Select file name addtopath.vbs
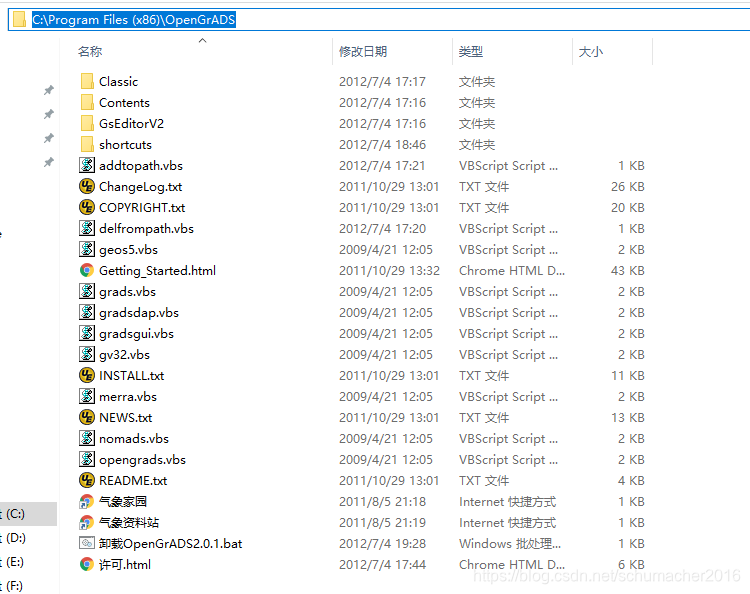Image resolution: width=750 pixels, height=594 pixels. click(141, 166)
